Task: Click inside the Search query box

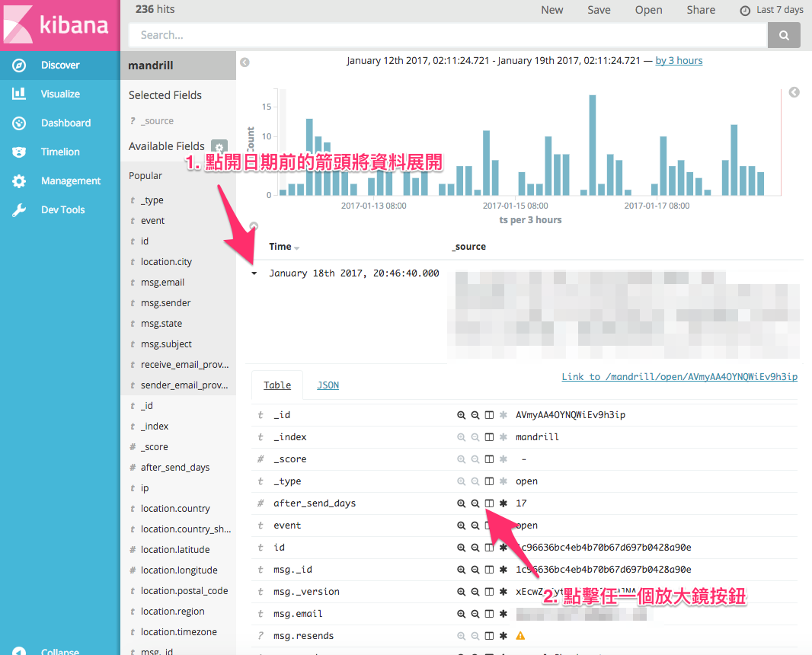Action: pyautogui.click(x=448, y=35)
